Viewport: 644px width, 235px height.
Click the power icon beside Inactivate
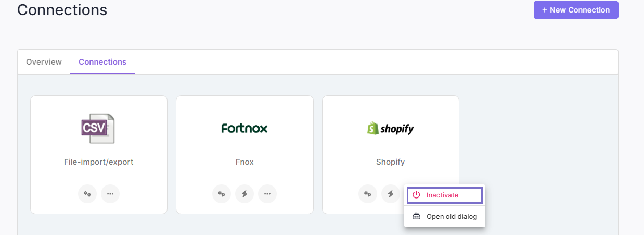(416, 195)
